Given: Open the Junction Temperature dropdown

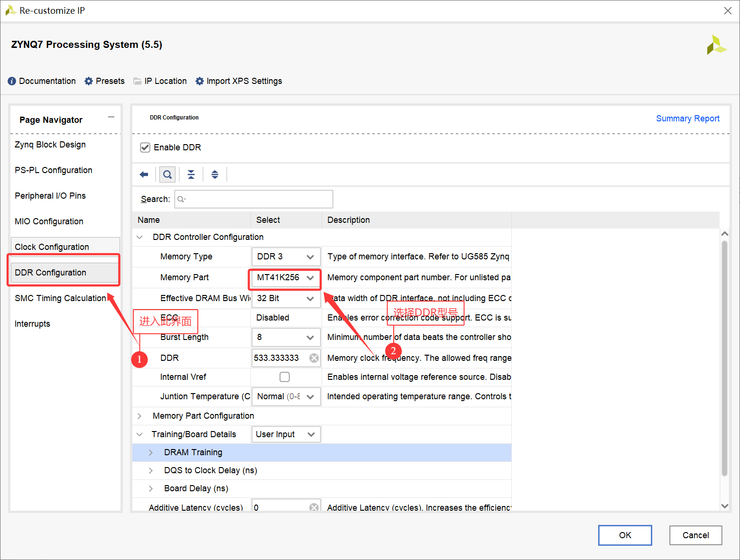Looking at the screenshot, I should click(286, 396).
